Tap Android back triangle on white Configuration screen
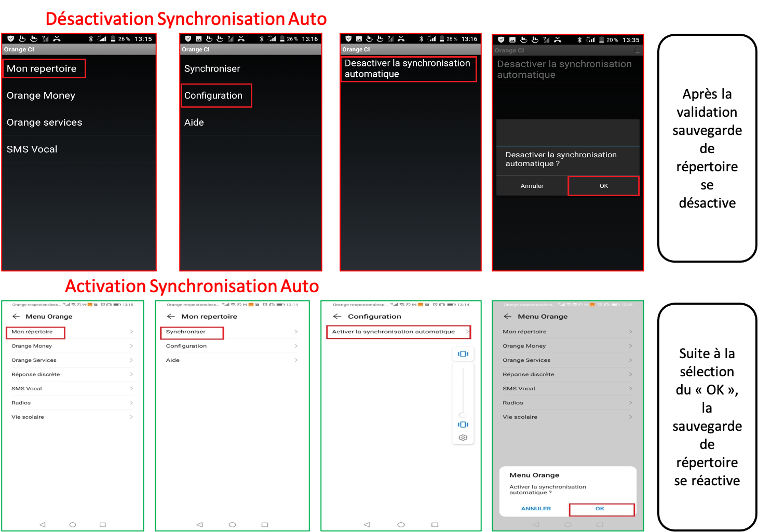Screen dimensions: 758x532 (367, 525)
